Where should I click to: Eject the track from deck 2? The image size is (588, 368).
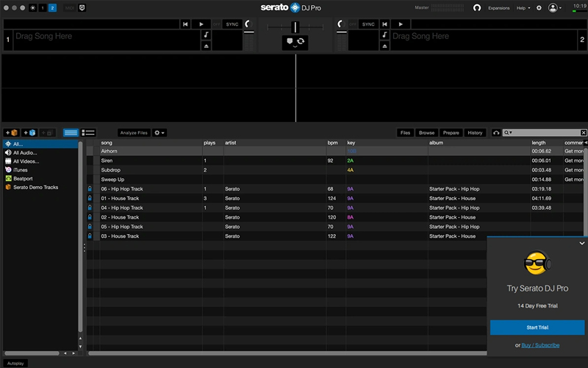pos(384,46)
